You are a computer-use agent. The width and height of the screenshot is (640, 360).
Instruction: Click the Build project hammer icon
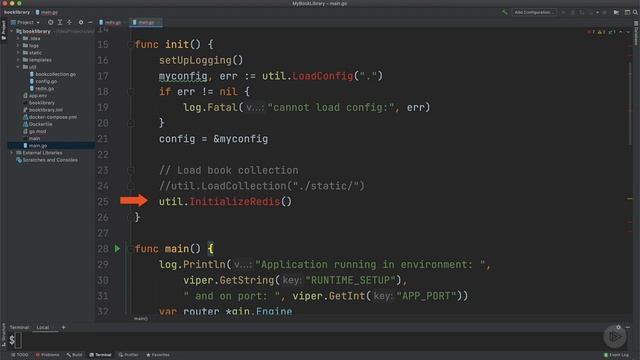[x=504, y=12]
